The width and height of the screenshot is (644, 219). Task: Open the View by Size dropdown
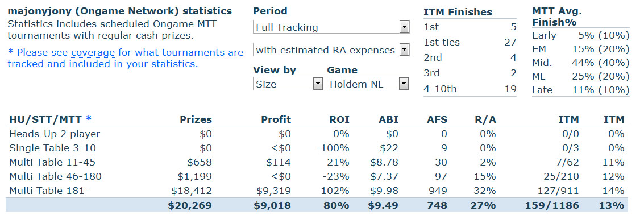(x=288, y=84)
